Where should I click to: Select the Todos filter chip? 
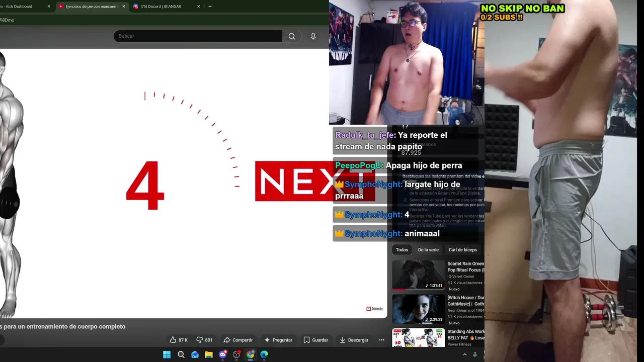click(x=402, y=250)
